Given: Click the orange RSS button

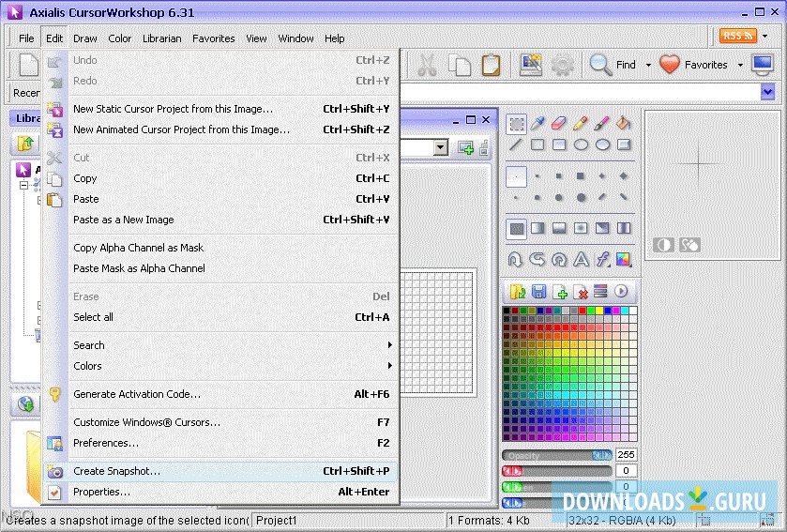Looking at the screenshot, I should coord(738,36).
